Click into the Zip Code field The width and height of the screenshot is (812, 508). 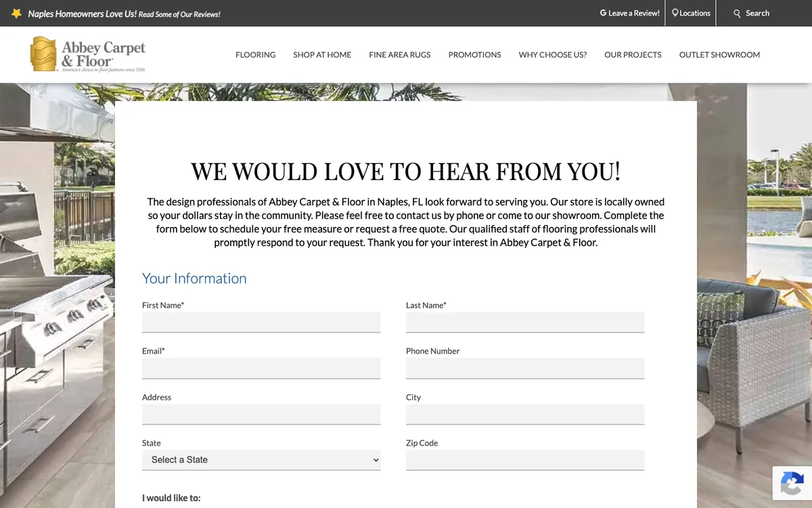pyautogui.click(x=525, y=460)
